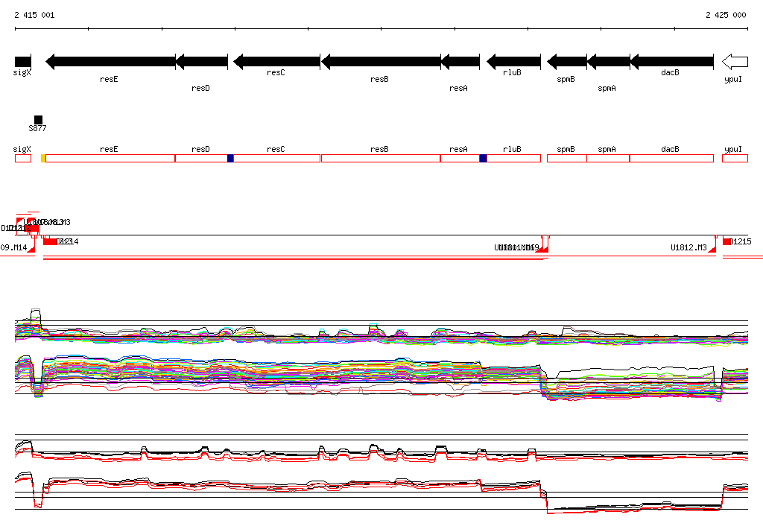Screen dimensions: 763x532
Task: Click the resE gene arrow
Action: coord(110,62)
